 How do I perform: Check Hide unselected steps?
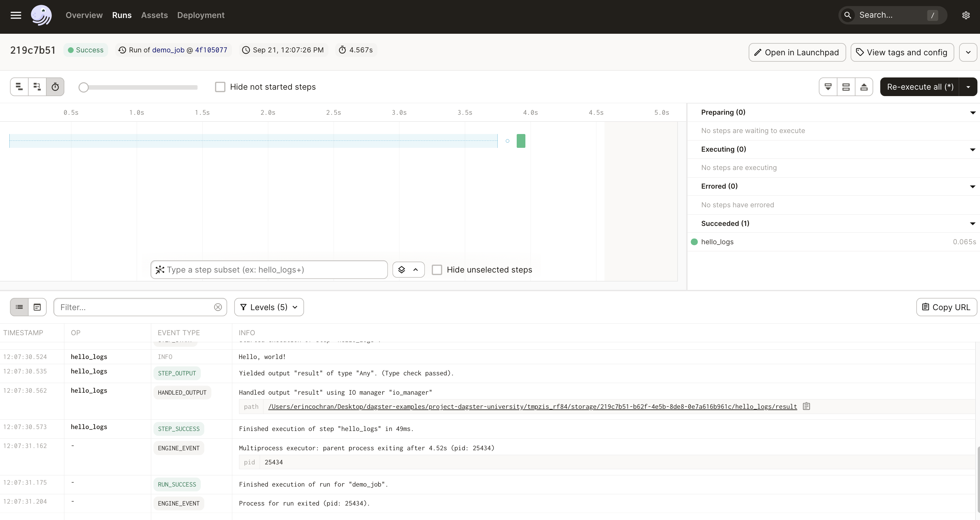coord(437,270)
